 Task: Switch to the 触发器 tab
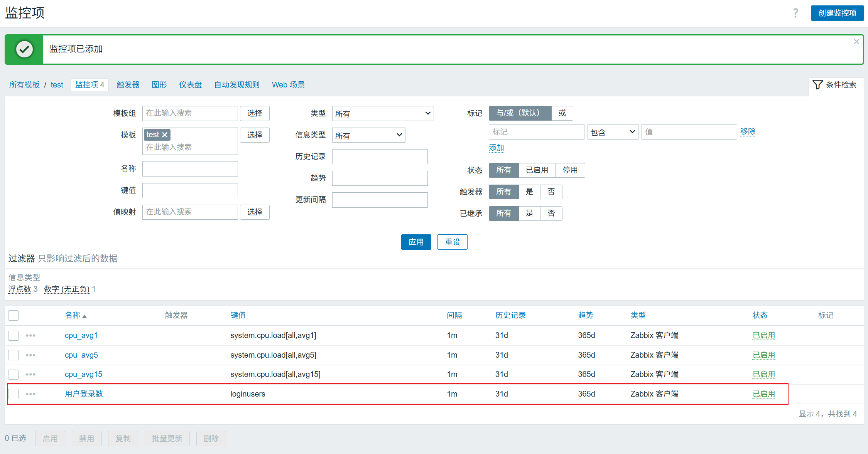[128, 85]
